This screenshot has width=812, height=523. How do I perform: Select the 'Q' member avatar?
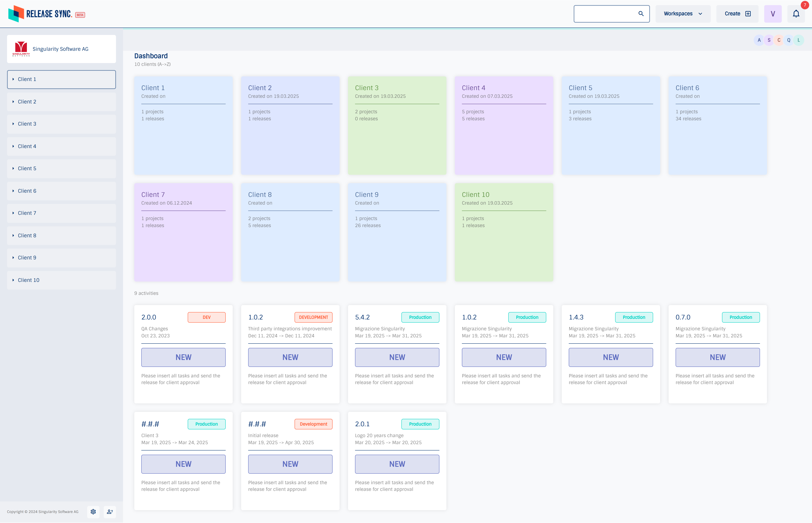click(x=789, y=40)
